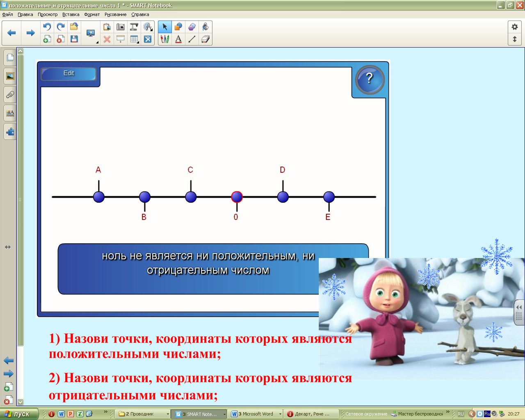Select the Fill paint bucket tool
Screen dimensions: 525x420
point(205,27)
